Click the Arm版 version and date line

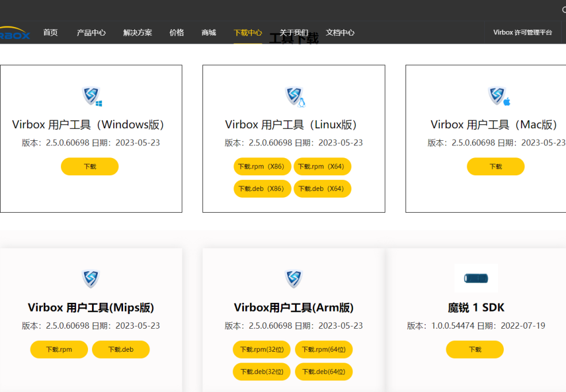tap(293, 326)
